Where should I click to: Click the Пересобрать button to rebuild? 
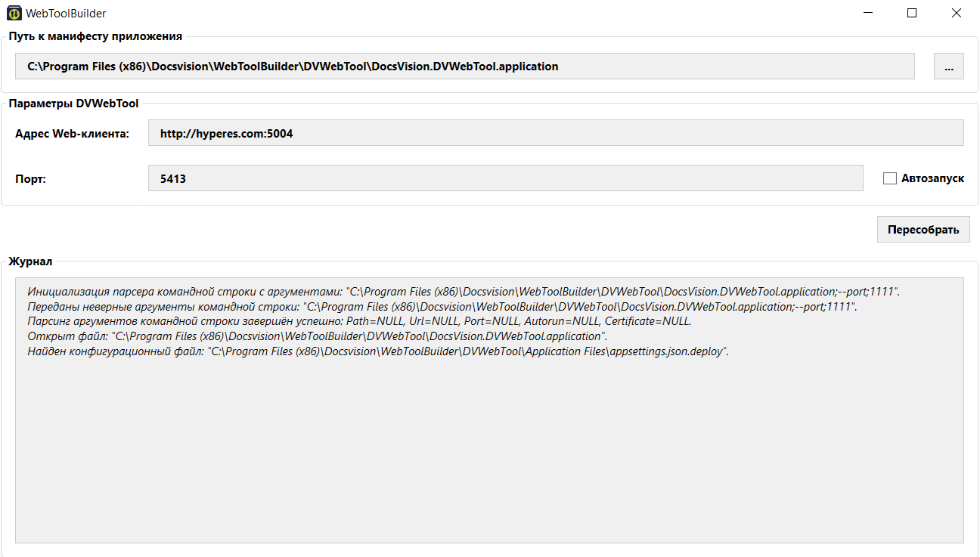(x=923, y=229)
